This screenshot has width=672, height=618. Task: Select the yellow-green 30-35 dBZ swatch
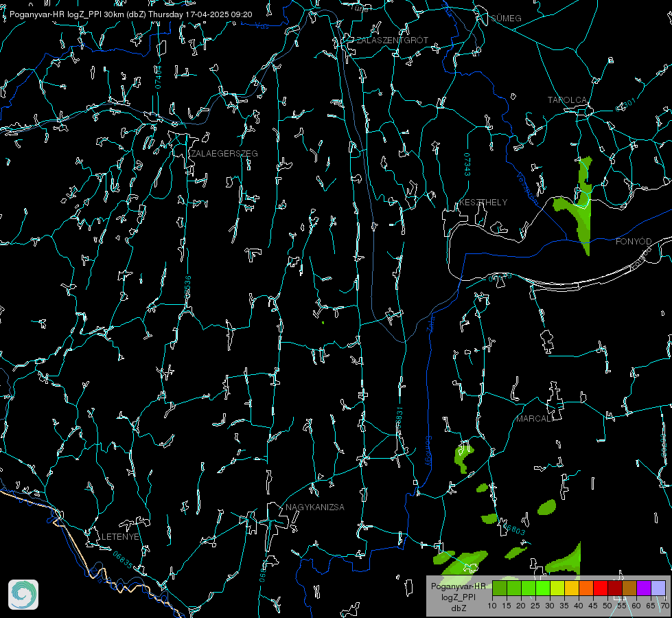pyautogui.click(x=557, y=588)
